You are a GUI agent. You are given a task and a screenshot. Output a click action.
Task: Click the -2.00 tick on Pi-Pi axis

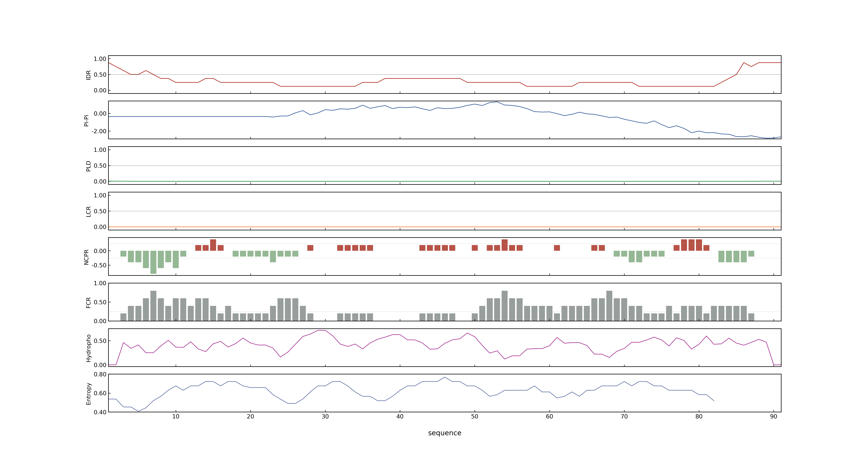99,131
